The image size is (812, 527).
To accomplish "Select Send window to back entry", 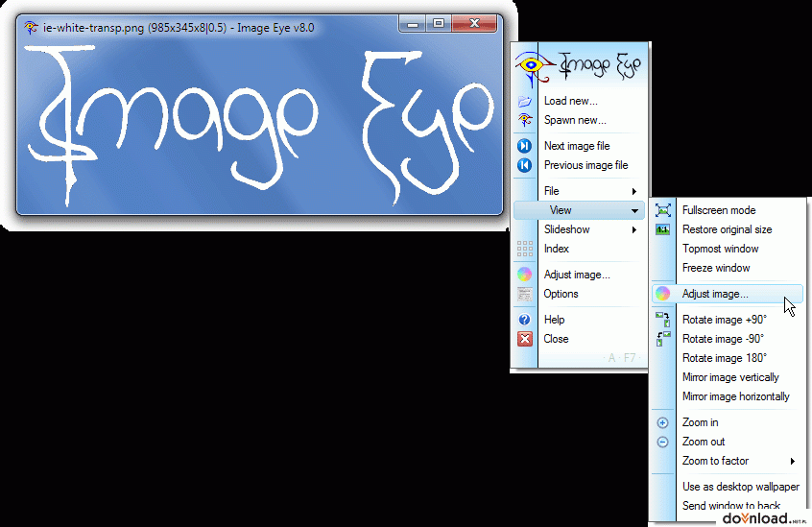I will (728, 506).
